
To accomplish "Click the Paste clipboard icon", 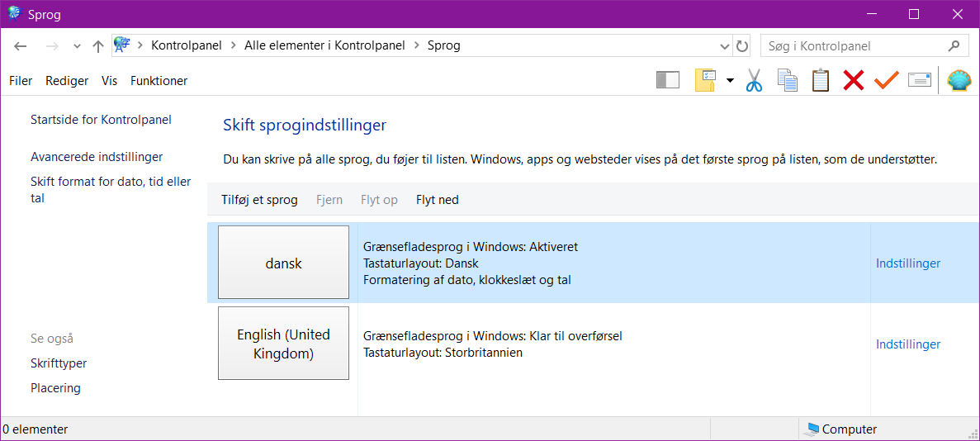I will pos(820,80).
